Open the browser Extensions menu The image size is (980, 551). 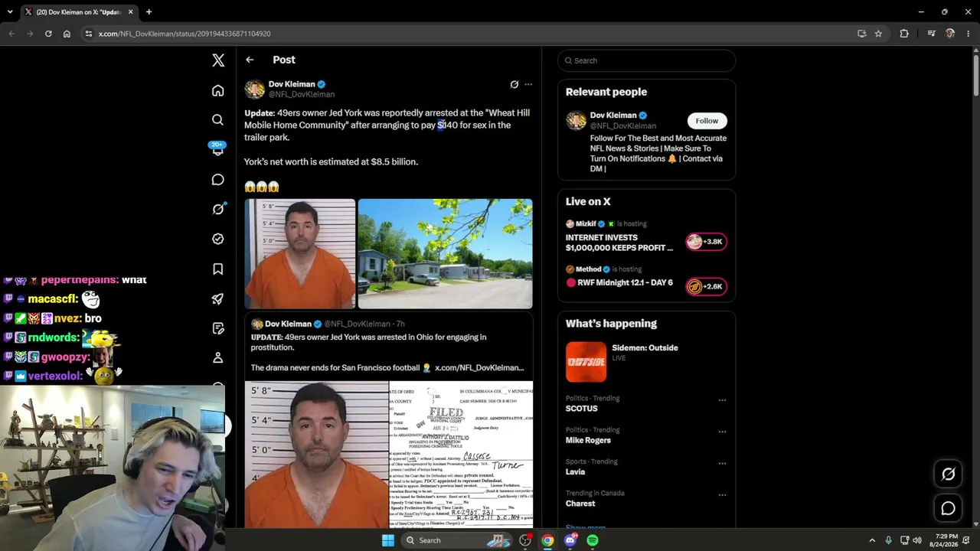coord(904,34)
